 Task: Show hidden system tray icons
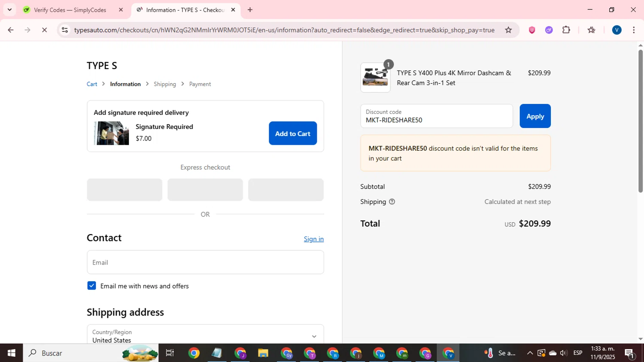(x=530, y=353)
